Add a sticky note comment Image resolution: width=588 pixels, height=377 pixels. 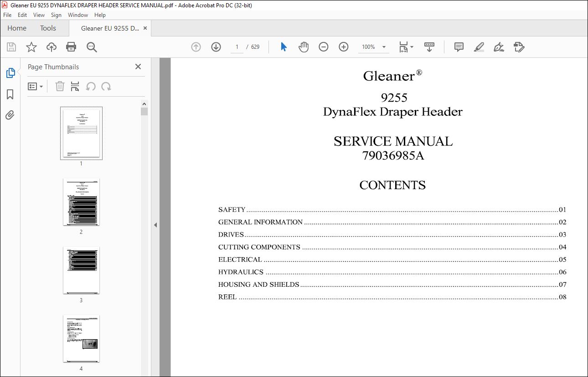(459, 47)
